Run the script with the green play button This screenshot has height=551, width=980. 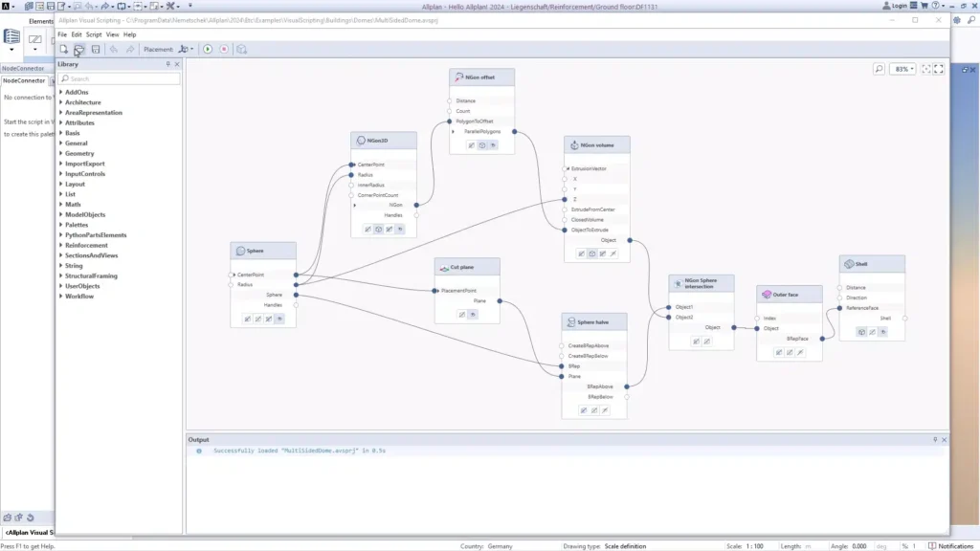click(x=208, y=49)
